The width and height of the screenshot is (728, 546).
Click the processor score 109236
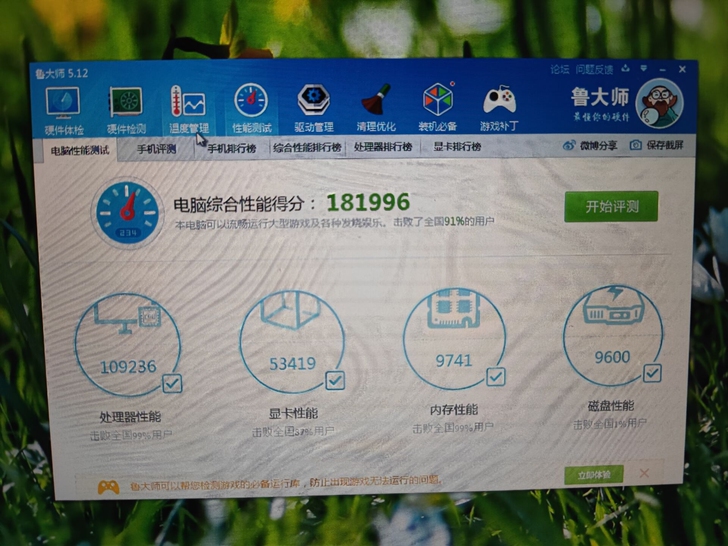(129, 367)
